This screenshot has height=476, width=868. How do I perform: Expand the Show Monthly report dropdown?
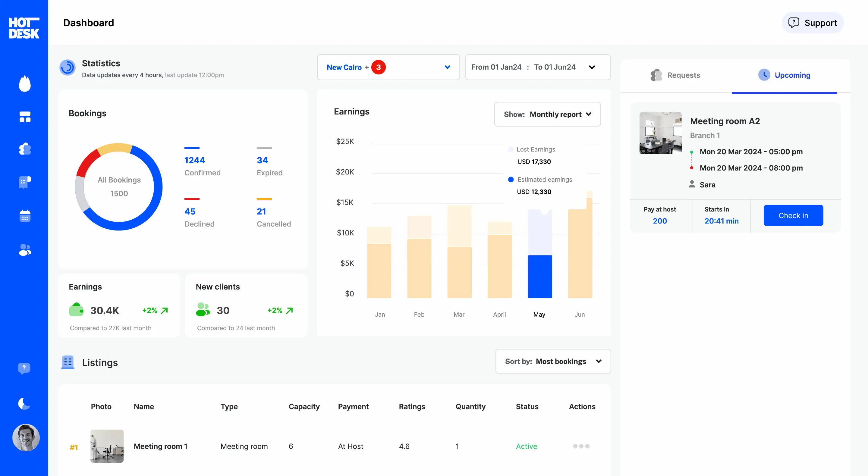point(547,114)
